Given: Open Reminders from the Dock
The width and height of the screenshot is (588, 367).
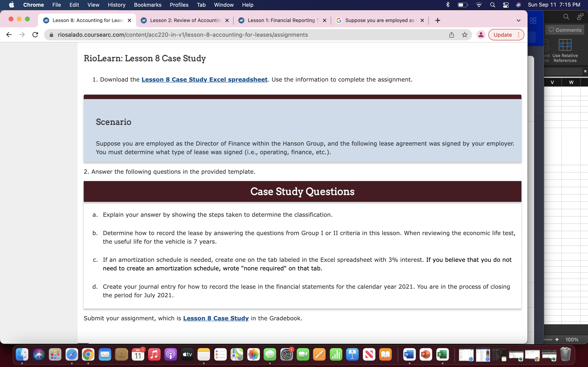Looking at the screenshot, I should point(220,354).
